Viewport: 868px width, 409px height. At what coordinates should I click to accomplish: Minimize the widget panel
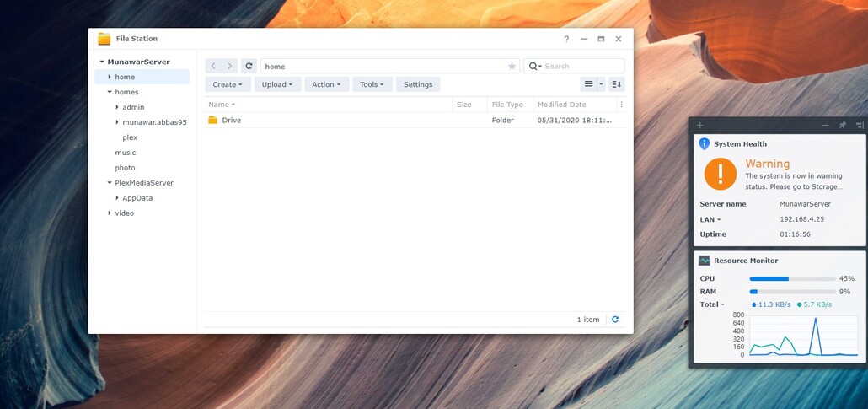coord(825,126)
